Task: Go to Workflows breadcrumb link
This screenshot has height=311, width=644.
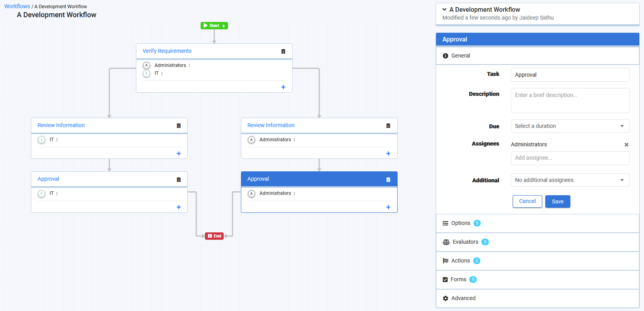Action: point(17,6)
